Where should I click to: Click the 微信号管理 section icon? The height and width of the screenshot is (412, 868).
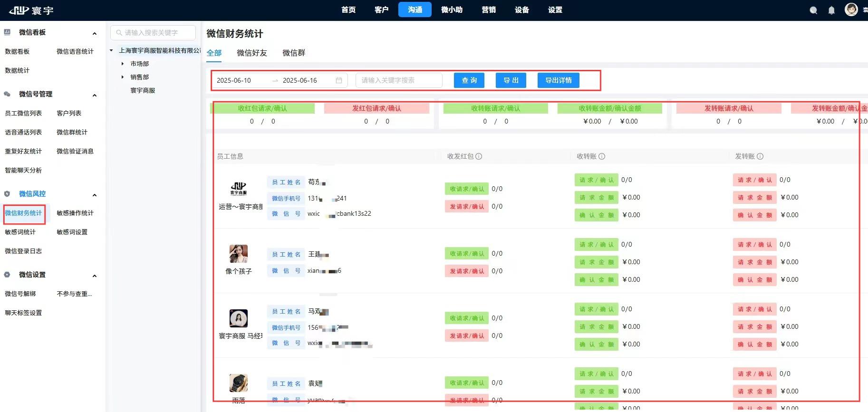7,94
